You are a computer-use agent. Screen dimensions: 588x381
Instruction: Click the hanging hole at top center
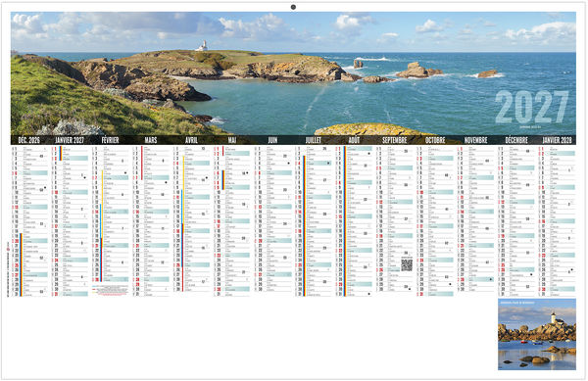point(293,7)
